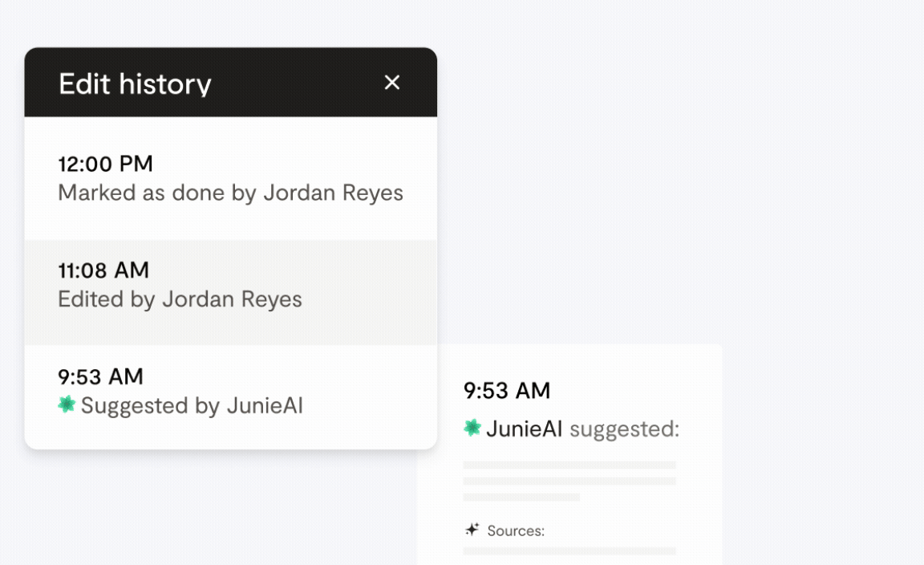This screenshot has height=565, width=924.
Task: Select the 9:53 AM timestamp in history list
Action: tap(100, 376)
